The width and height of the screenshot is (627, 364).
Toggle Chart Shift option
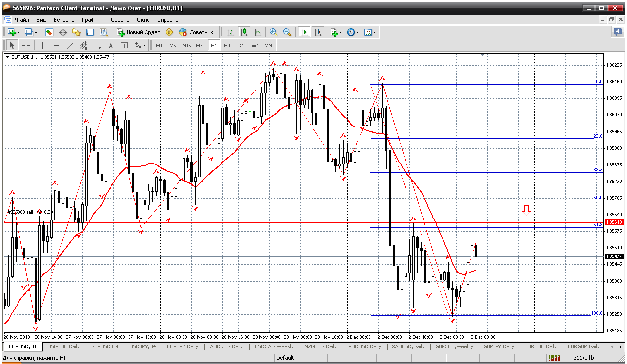[318, 32]
